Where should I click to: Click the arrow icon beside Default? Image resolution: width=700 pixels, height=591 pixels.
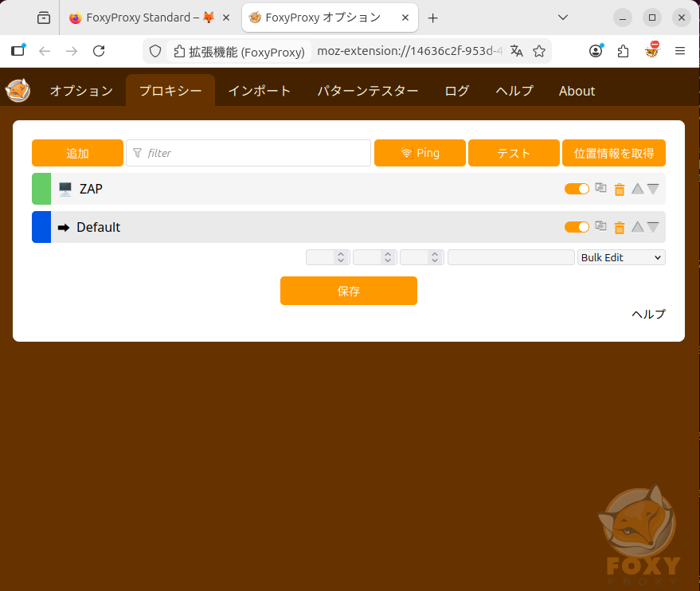(64, 228)
